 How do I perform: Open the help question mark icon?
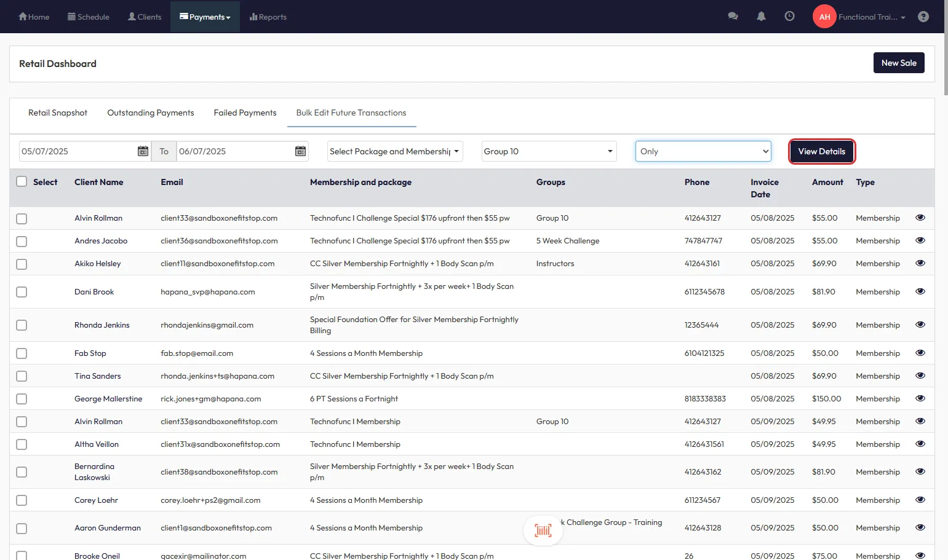923,17
